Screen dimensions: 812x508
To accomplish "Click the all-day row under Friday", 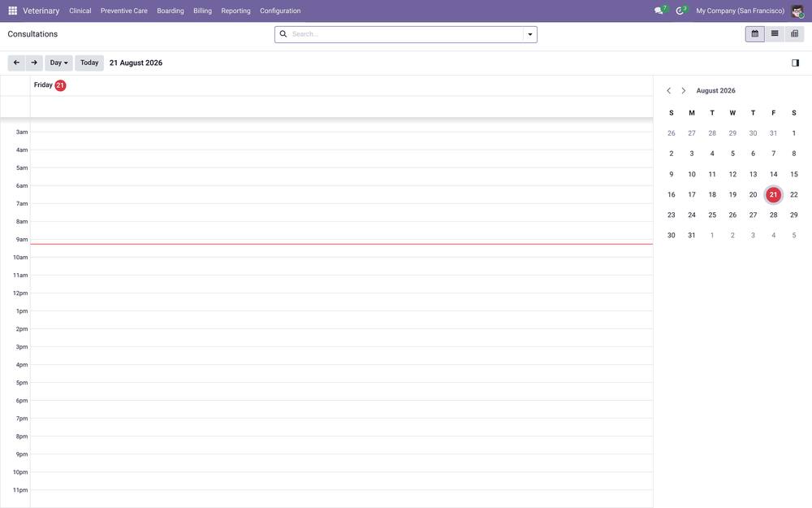I will (x=342, y=106).
